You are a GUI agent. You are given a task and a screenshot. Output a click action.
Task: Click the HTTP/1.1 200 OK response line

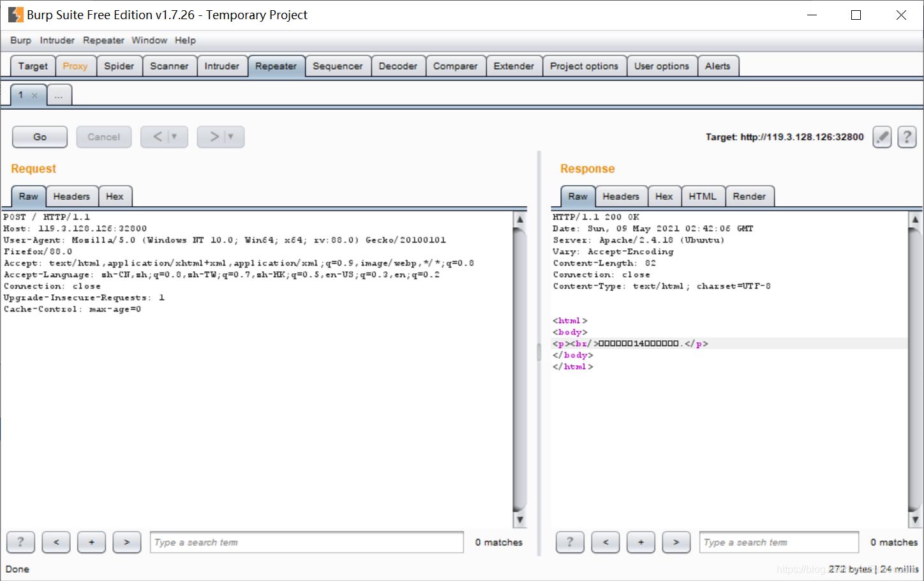596,217
